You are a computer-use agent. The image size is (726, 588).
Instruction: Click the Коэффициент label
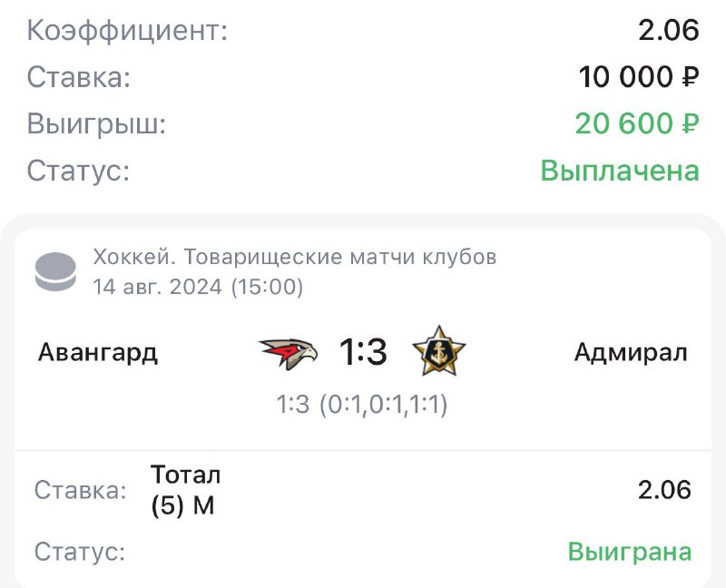(127, 31)
